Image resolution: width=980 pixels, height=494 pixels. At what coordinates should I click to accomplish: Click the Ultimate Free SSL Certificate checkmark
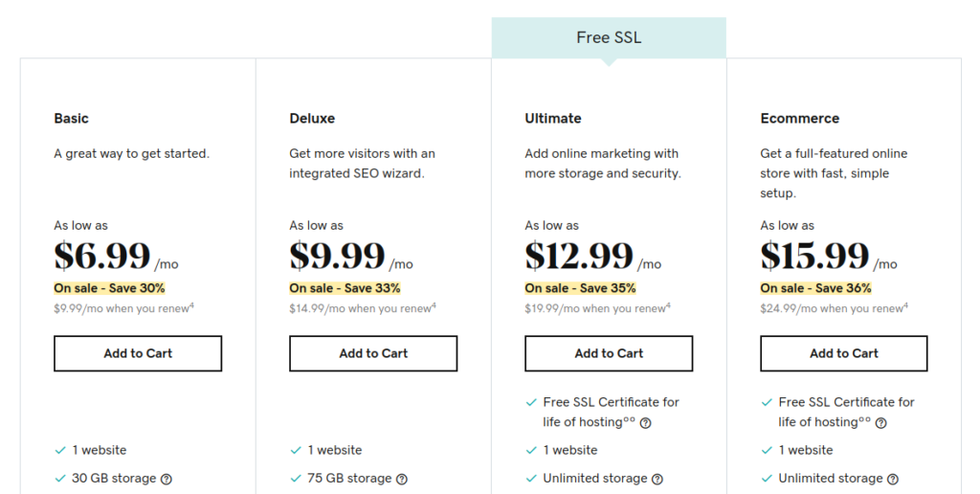pyautogui.click(x=531, y=402)
